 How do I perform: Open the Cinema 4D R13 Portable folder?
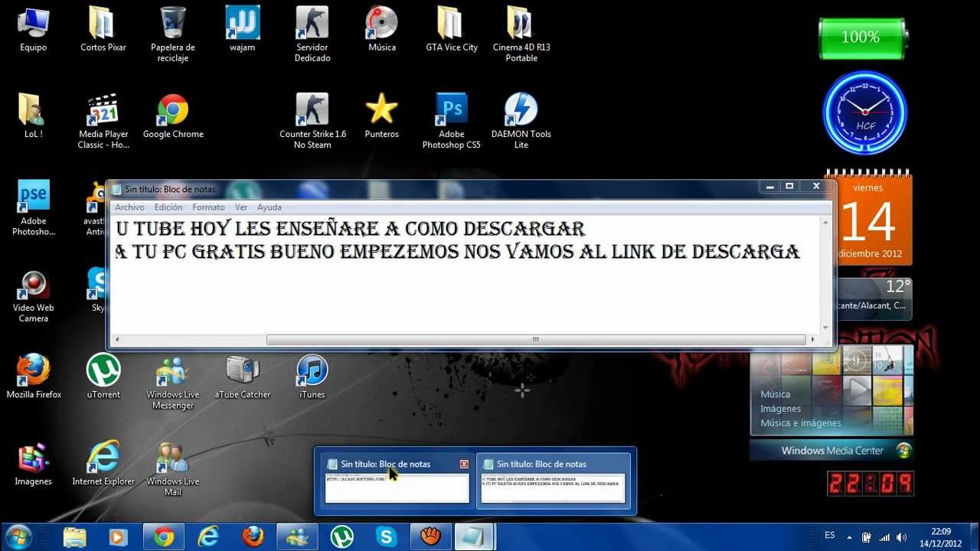[521, 34]
